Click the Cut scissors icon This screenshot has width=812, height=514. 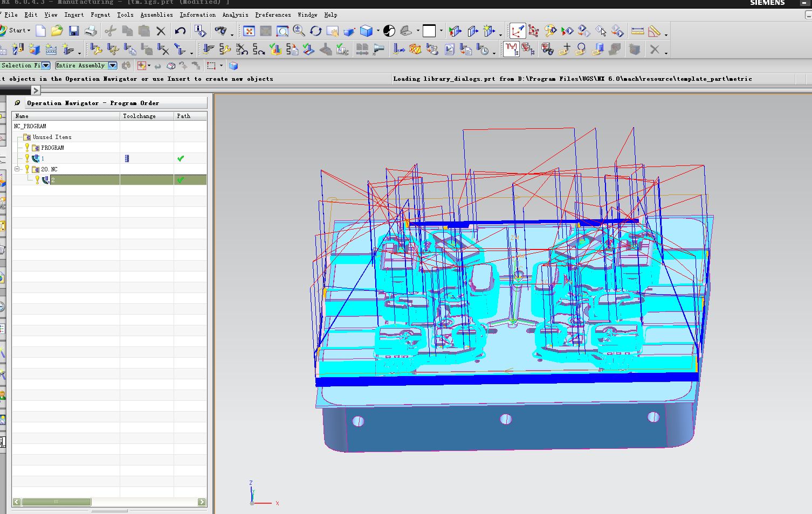pos(111,31)
